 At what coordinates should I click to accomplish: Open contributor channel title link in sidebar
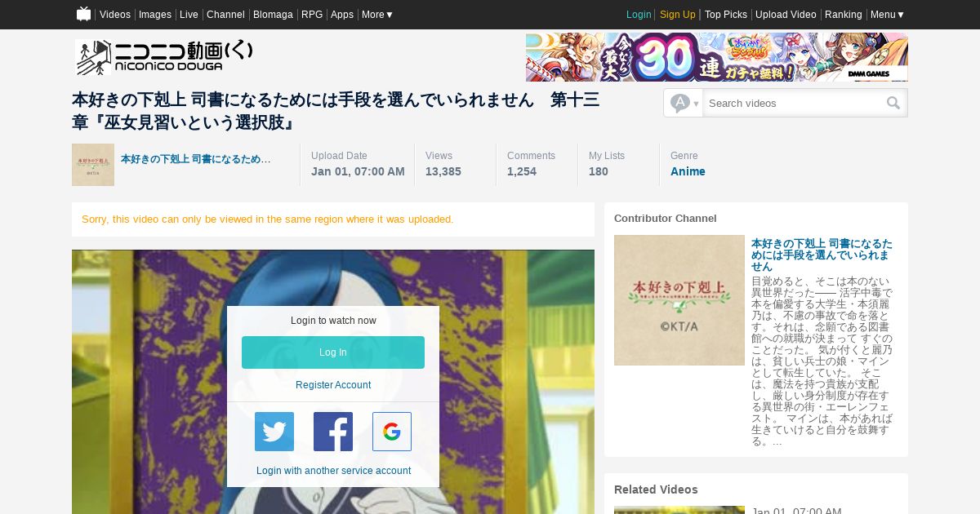coord(822,255)
